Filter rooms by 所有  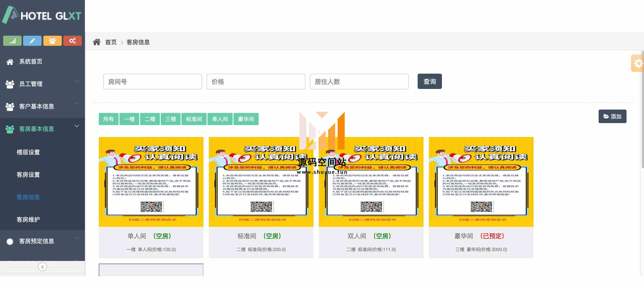click(x=108, y=119)
